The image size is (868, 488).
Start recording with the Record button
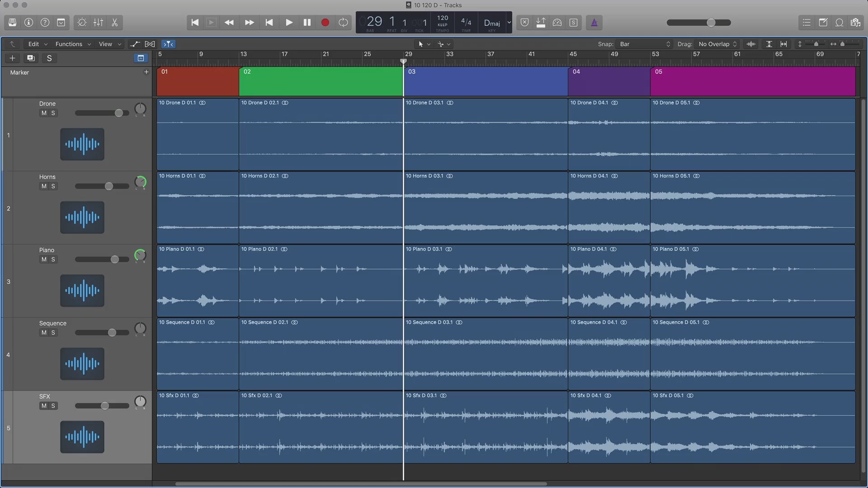pos(325,23)
